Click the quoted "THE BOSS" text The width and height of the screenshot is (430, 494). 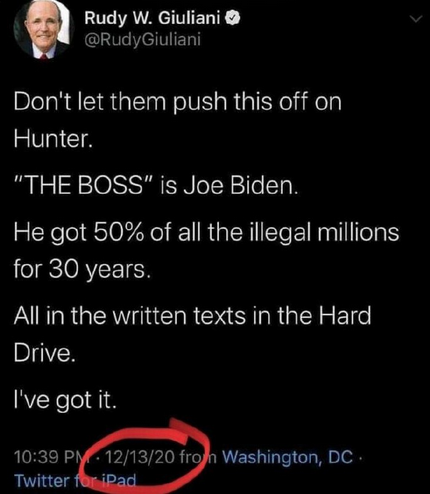pyautogui.click(x=83, y=185)
